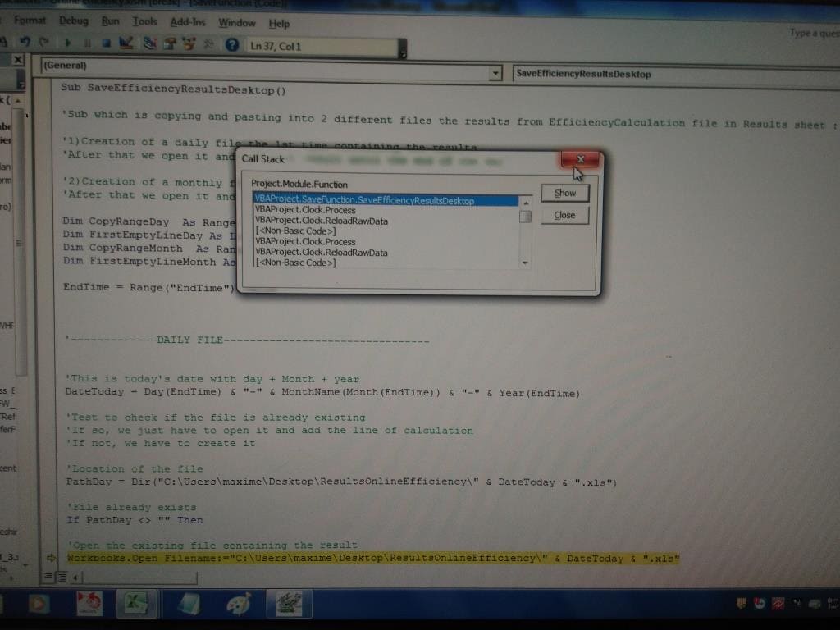
Task: Click the If PathDay <> "" Then line
Action: (x=135, y=519)
